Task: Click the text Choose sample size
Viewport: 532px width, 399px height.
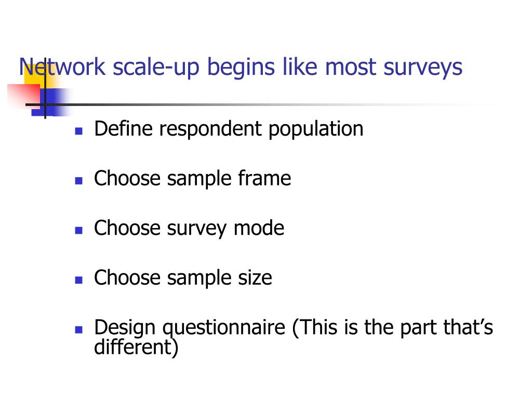Action: tap(183, 278)
